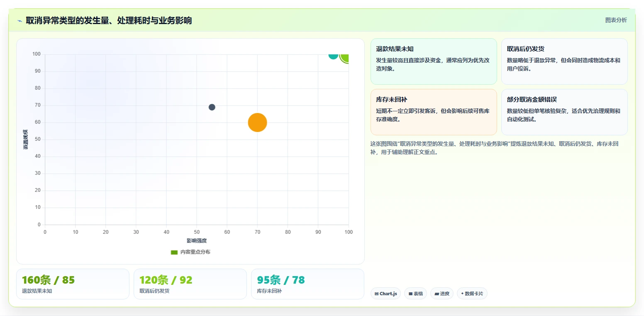Open the 部分取消金额错误 info card
644x316 pixels.
(x=564, y=112)
